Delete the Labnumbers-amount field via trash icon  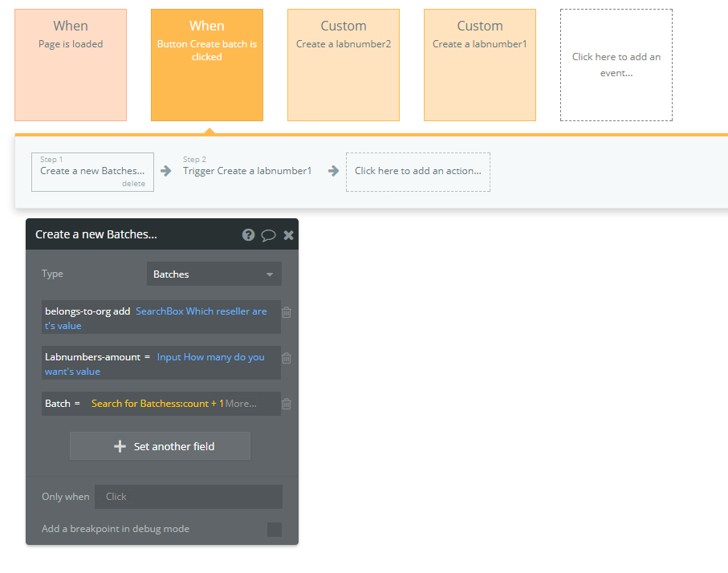click(287, 358)
